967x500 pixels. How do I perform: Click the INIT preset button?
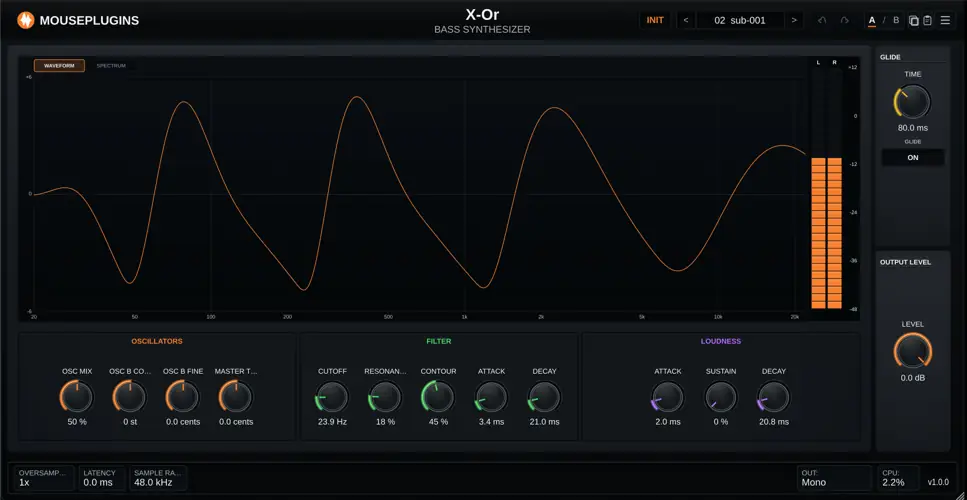pyautogui.click(x=655, y=20)
